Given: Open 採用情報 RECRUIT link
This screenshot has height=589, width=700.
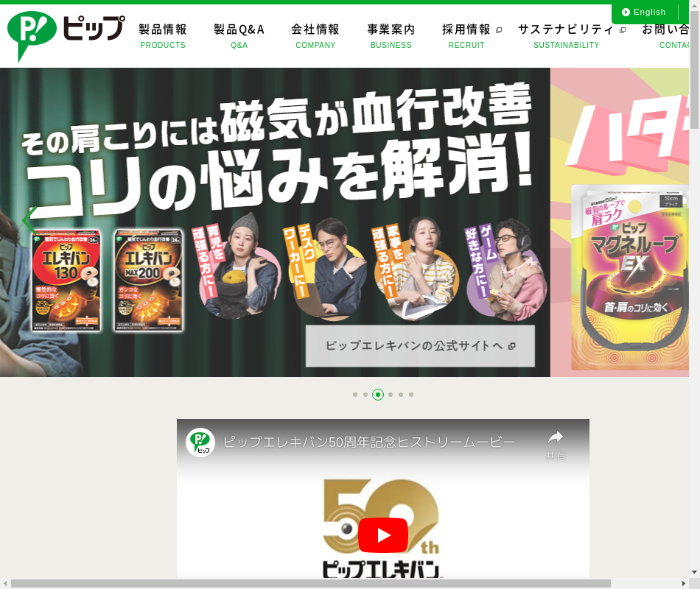Looking at the screenshot, I should click(472, 36).
